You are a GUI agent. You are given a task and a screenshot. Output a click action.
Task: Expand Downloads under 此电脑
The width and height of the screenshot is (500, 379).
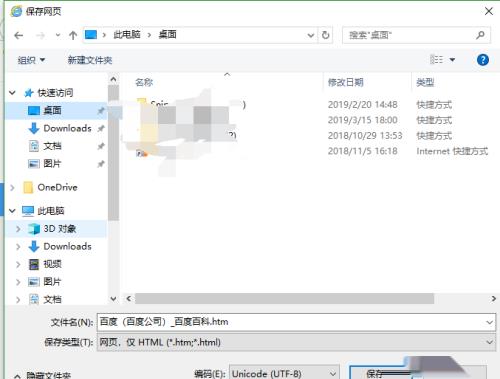pyautogui.click(x=18, y=247)
